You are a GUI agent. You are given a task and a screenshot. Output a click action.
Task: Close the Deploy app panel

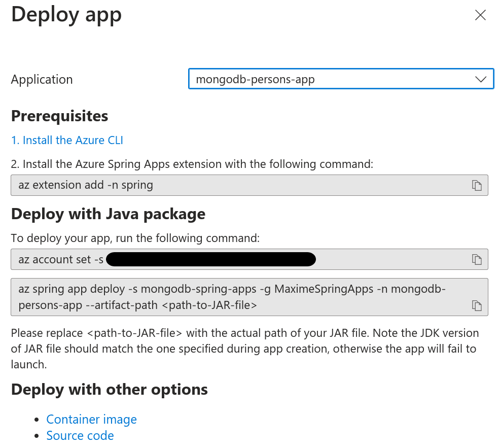[480, 15]
